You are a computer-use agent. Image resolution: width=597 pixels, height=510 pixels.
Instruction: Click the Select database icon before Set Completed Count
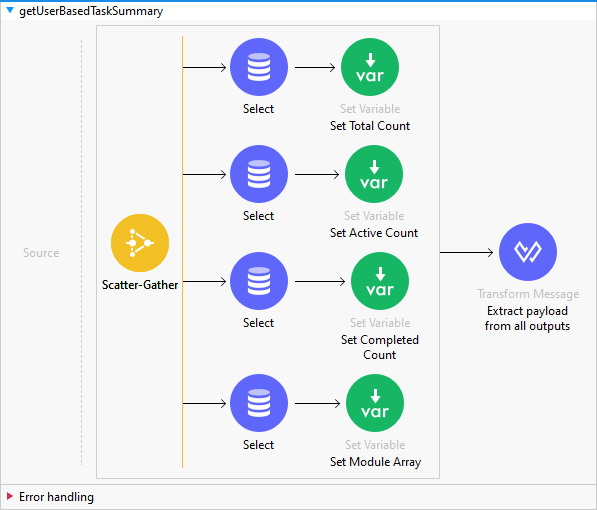click(x=259, y=281)
